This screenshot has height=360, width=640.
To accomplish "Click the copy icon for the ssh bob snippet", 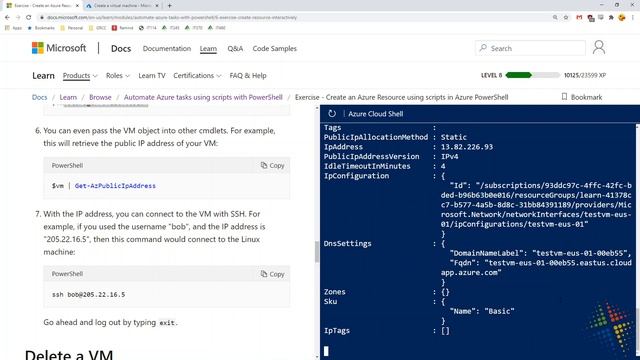I will [x=264, y=274].
